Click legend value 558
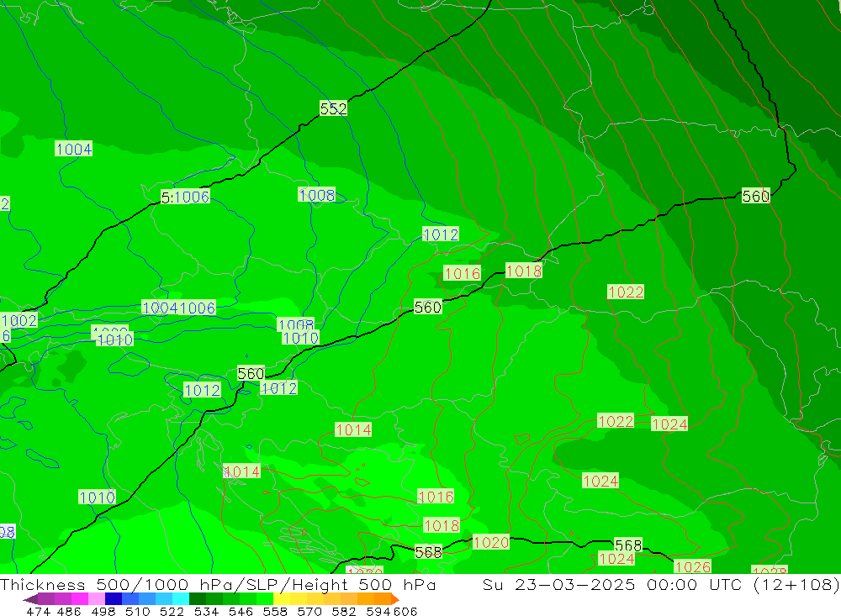The image size is (841, 616). pyautogui.click(x=275, y=611)
